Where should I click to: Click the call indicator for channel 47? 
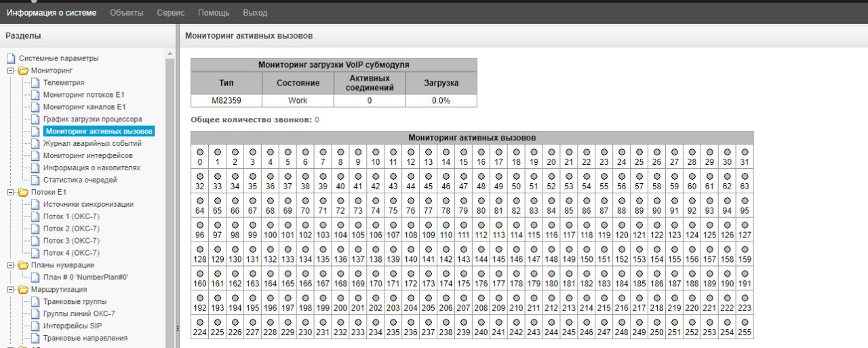[463, 176]
